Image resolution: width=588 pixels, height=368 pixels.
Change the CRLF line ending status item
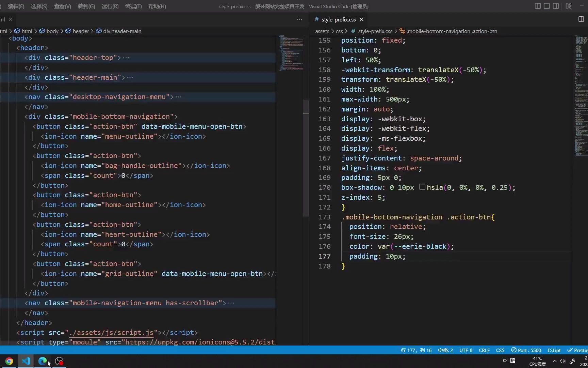(x=484, y=350)
